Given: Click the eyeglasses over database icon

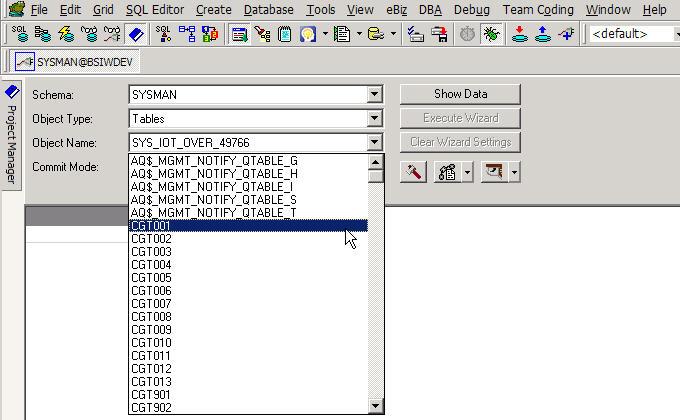Looking at the screenshot, I should (89, 34).
